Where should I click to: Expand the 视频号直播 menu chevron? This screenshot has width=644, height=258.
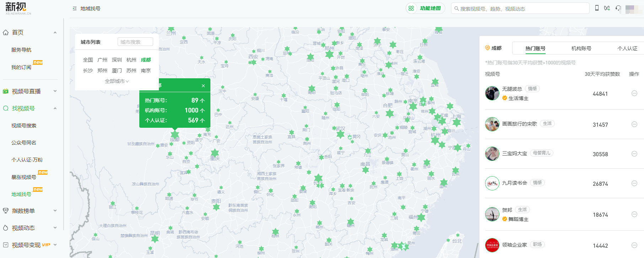click(x=55, y=91)
